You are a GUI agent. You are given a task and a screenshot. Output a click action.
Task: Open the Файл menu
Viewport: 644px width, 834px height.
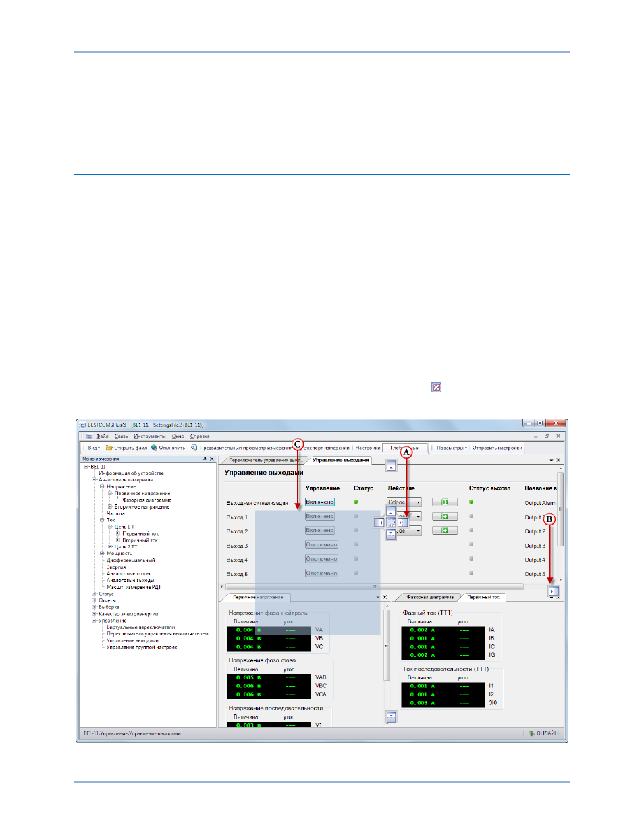(102, 436)
